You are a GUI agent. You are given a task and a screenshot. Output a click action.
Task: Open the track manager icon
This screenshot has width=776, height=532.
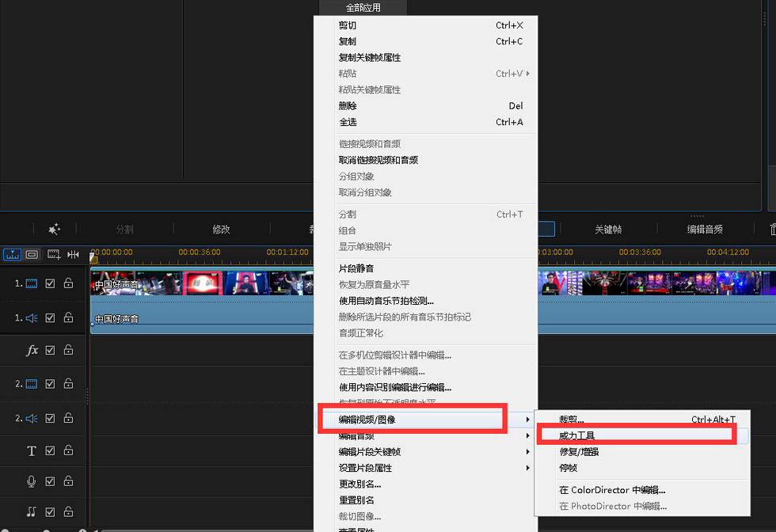[x=32, y=254]
